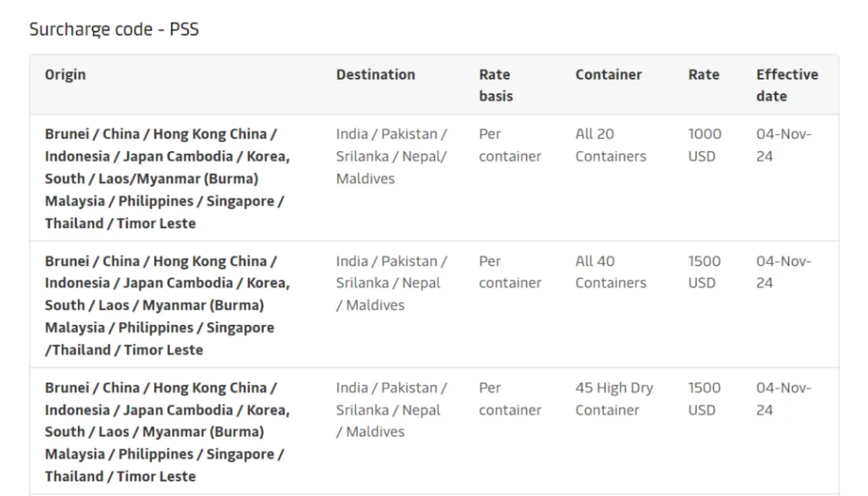This screenshot has width=868, height=496.
Task: Click the Surcharge code - PSS heading
Action: (114, 29)
